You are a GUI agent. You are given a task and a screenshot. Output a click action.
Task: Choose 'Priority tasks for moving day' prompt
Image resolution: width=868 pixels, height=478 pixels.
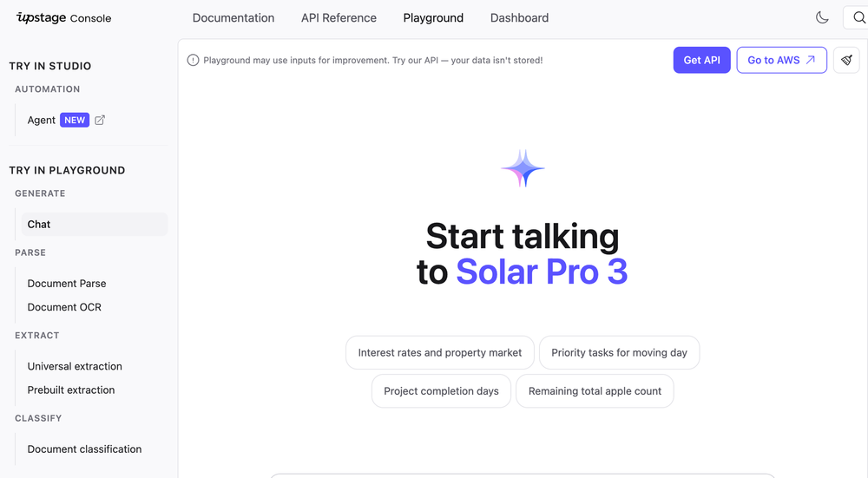(619, 352)
